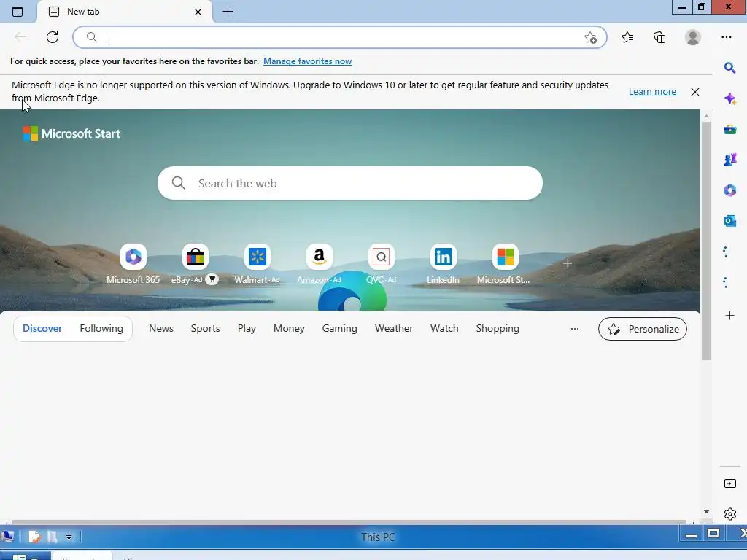This screenshot has height=560, width=747.
Task: Open sidebar settings gear icon
Action: coord(729,514)
